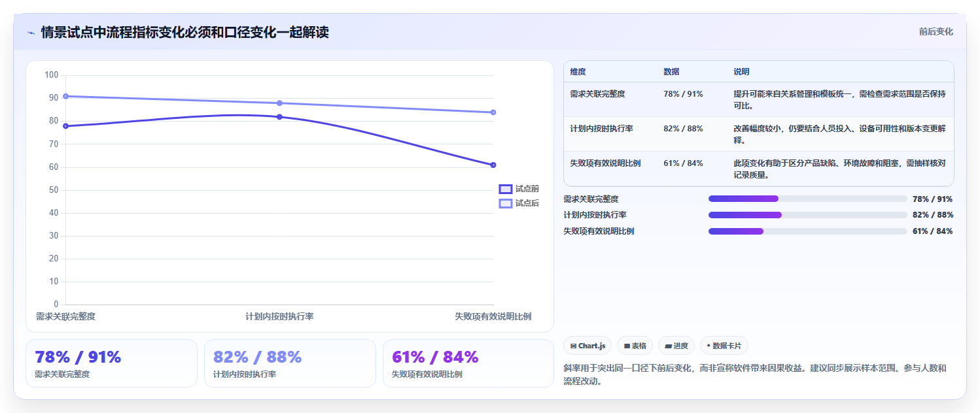
Task: Click the 61% / 84% value beside progress bar
Action: coord(932,231)
